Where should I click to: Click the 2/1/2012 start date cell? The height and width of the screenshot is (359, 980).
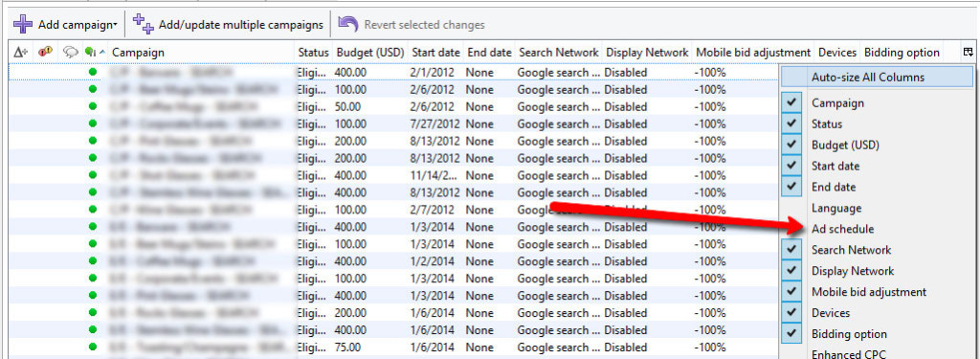[x=433, y=73]
